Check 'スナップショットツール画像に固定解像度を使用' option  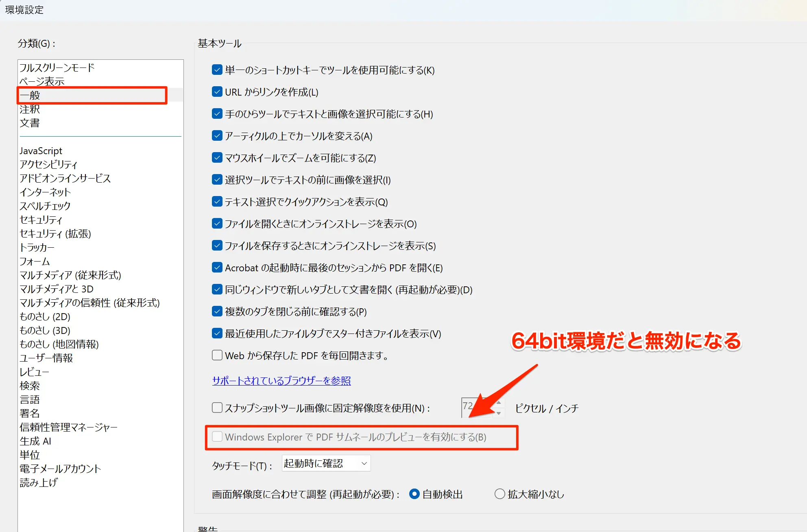pyautogui.click(x=217, y=408)
